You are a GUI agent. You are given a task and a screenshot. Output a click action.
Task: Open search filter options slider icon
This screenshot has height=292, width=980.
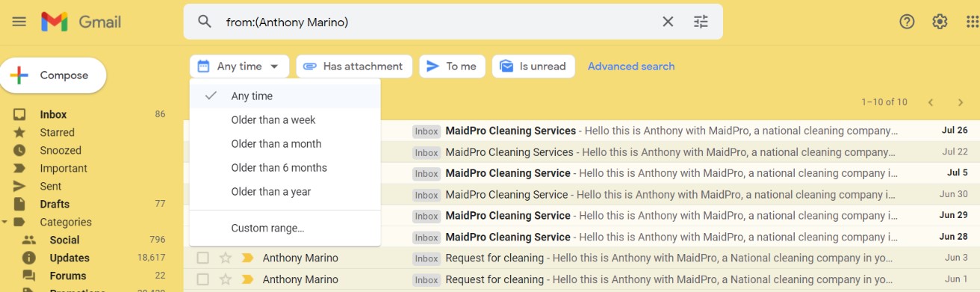[x=701, y=22]
